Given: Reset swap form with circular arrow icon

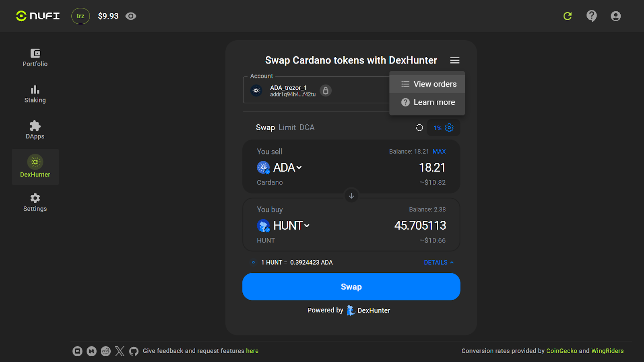Looking at the screenshot, I should (419, 128).
